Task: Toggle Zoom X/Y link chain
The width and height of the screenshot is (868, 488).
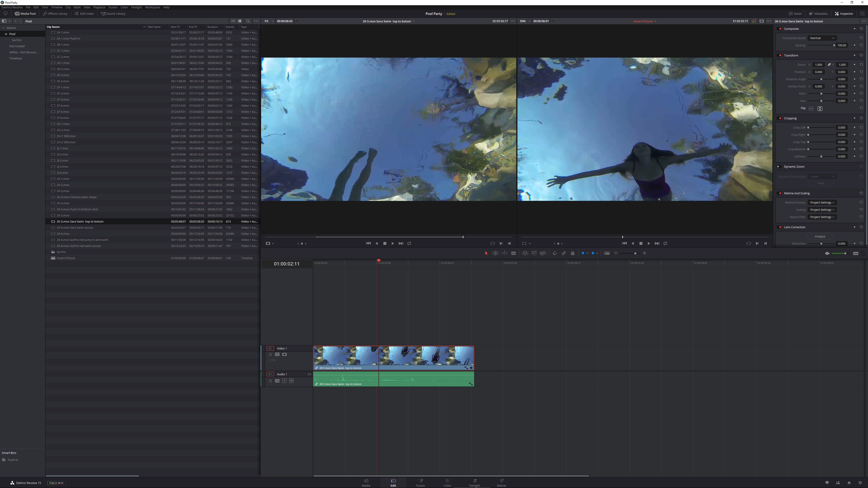Action: [829, 65]
